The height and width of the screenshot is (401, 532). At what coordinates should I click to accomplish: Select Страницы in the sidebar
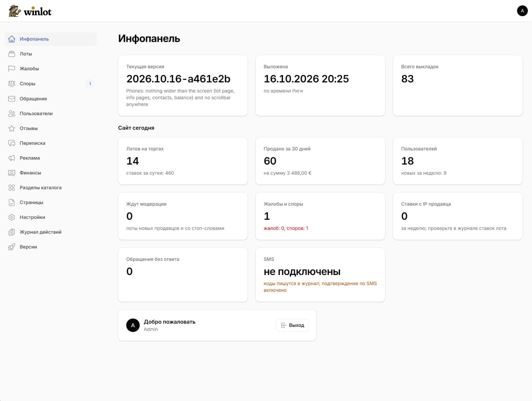(x=51, y=202)
